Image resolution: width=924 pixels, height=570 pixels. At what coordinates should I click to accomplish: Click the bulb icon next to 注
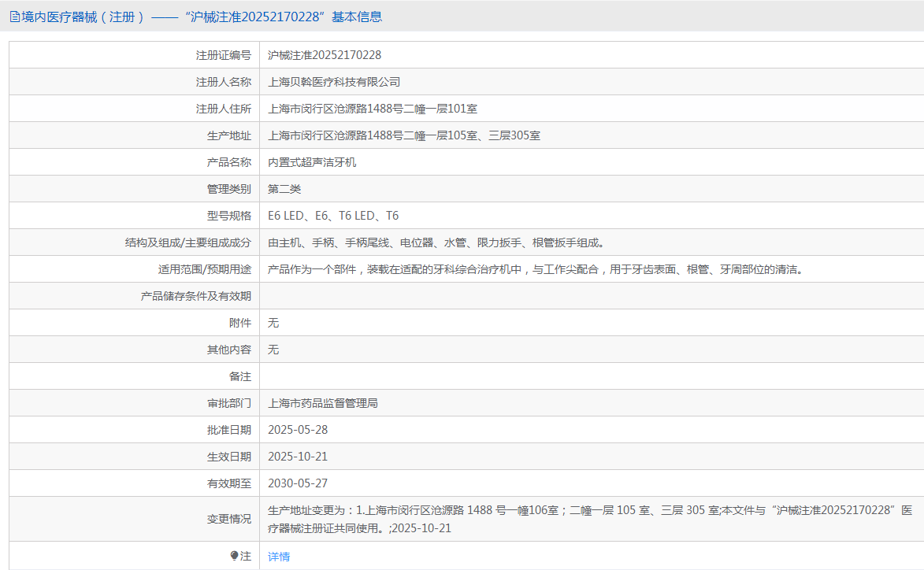click(x=234, y=556)
